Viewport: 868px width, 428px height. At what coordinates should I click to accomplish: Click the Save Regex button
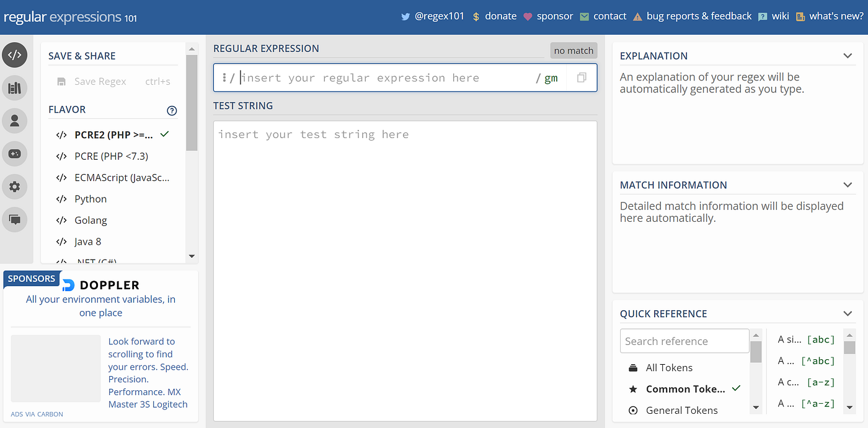[113, 81]
